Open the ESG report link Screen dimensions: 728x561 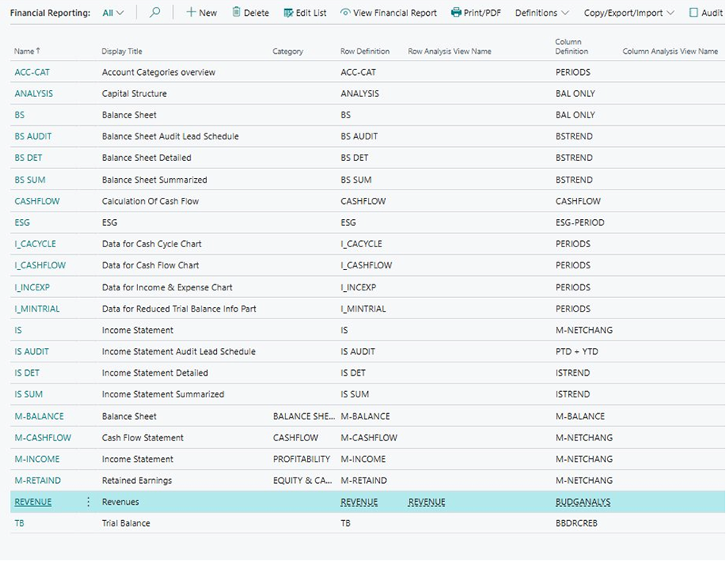tap(22, 223)
